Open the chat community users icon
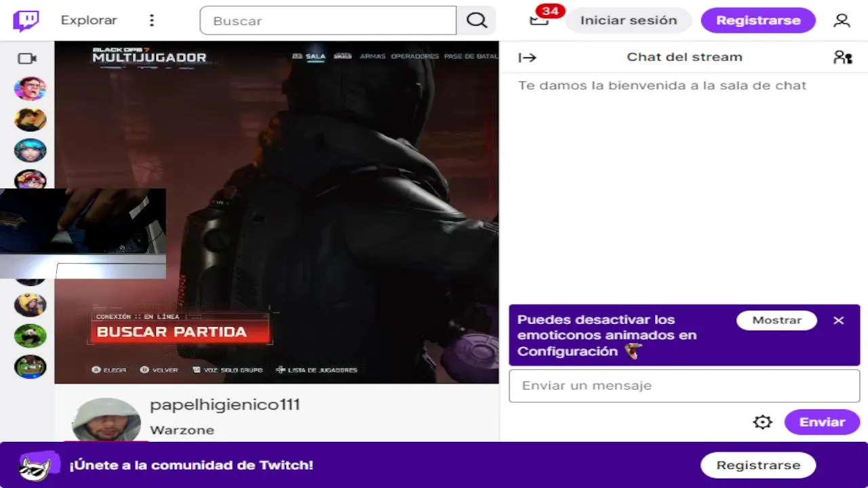The image size is (868, 488). click(842, 58)
